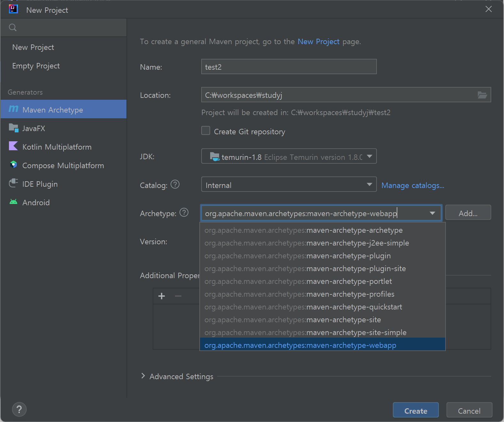Image resolution: width=504 pixels, height=422 pixels.
Task: Click the Android robot icon
Action: click(13, 202)
